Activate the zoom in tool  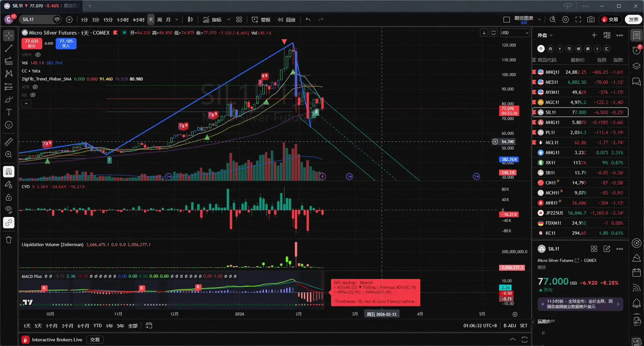click(9, 155)
